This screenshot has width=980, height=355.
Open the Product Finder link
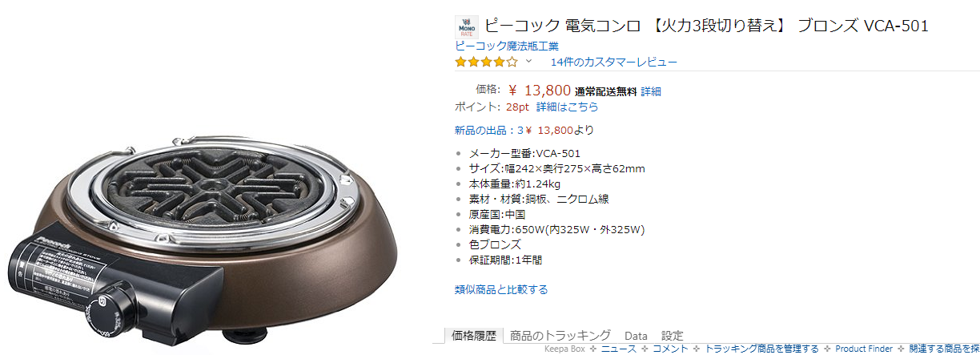pyautogui.click(x=863, y=349)
